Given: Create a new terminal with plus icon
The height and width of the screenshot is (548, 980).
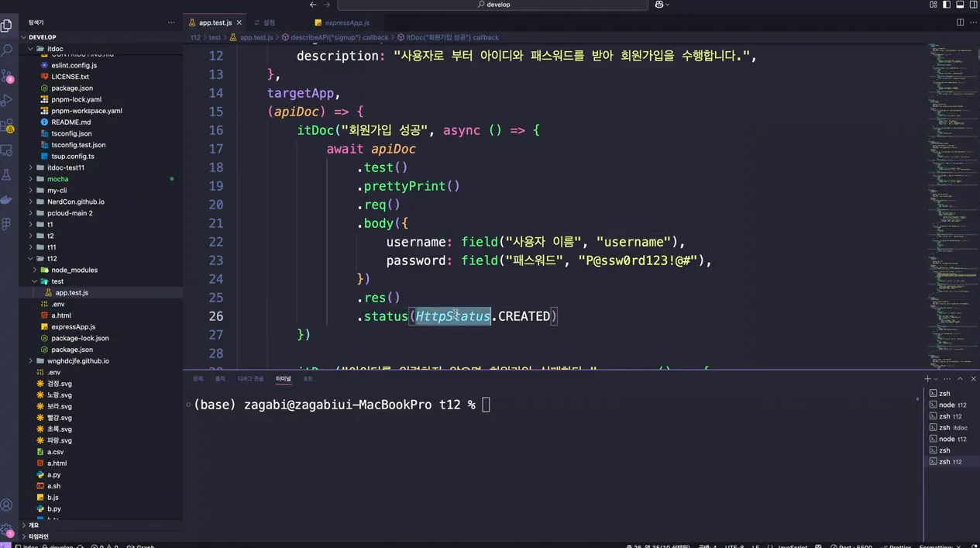Looking at the screenshot, I should point(927,378).
